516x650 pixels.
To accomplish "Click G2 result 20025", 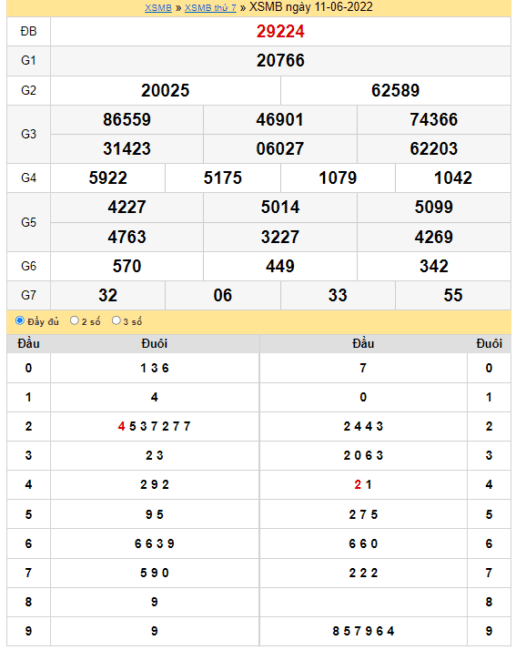I will (165, 90).
